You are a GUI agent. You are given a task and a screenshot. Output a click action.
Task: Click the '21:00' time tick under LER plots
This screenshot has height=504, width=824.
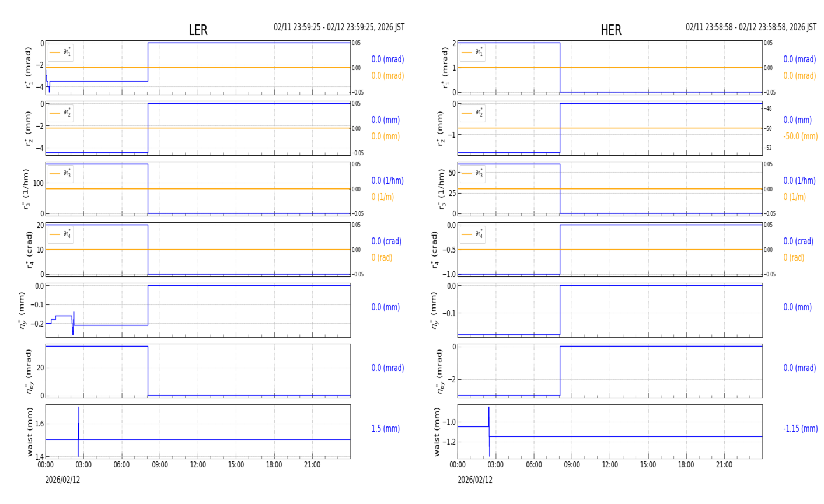(312, 465)
